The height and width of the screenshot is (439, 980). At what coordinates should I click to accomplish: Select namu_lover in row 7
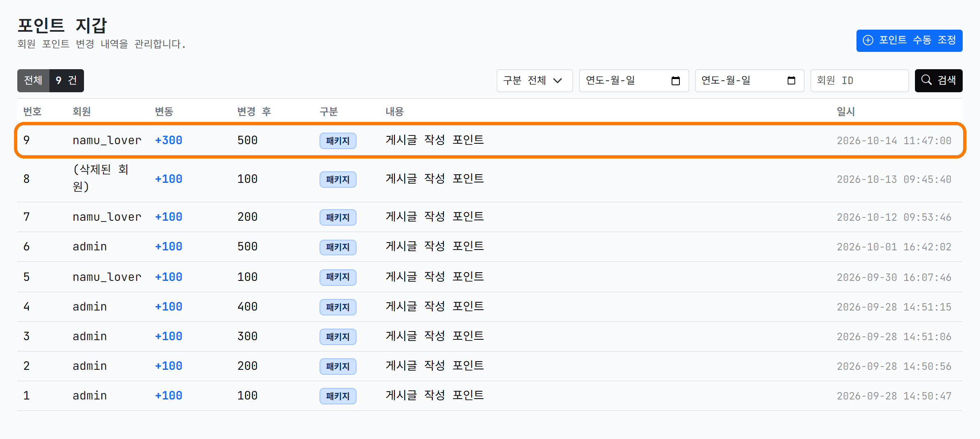click(x=107, y=217)
